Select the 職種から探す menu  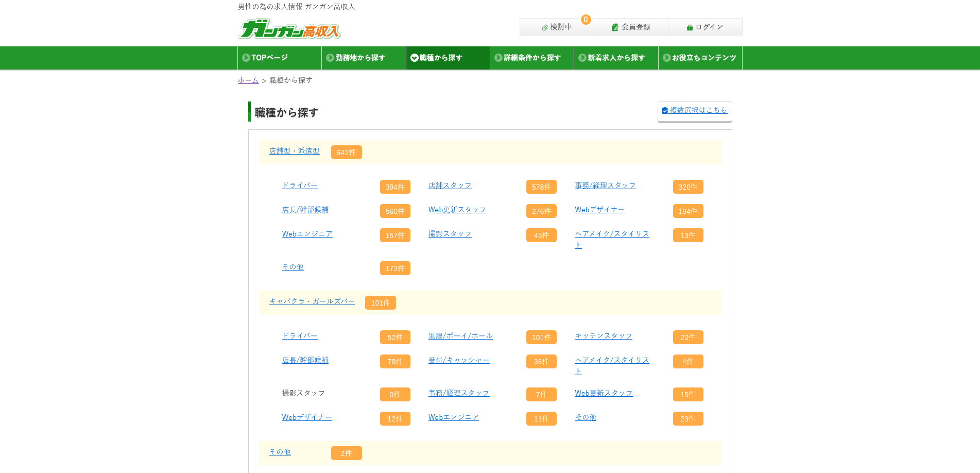448,58
